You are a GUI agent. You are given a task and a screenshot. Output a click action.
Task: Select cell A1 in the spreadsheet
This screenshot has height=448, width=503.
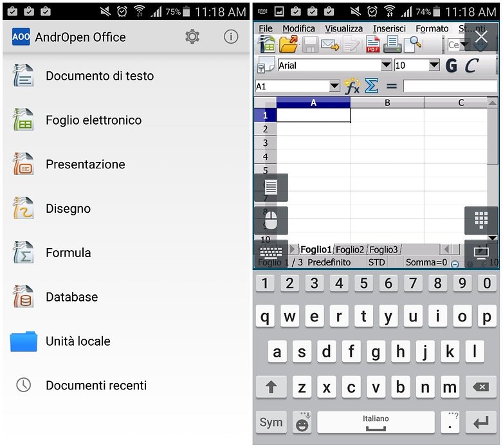tap(313, 115)
